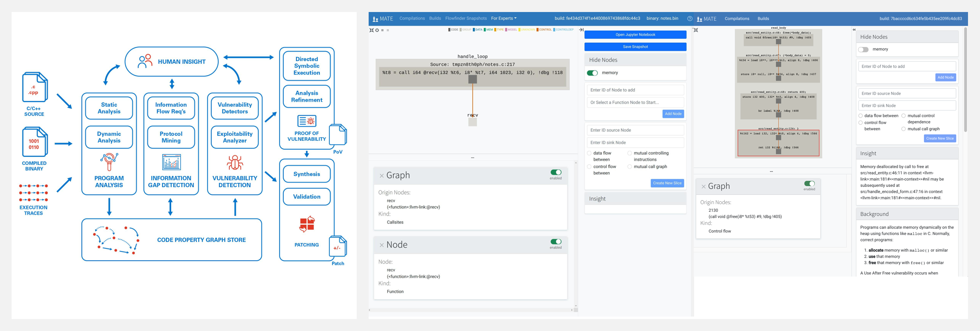Select the recv node square in graph
980x331 pixels.
click(473, 122)
